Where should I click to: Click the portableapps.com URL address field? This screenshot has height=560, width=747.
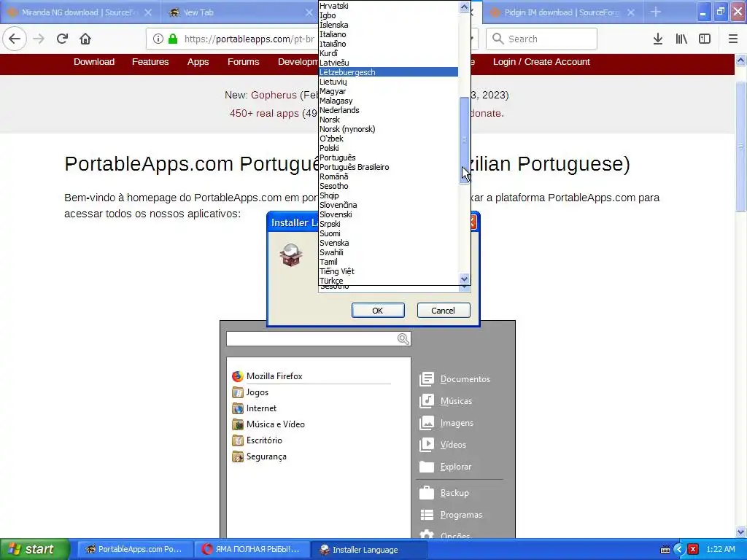[249, 39]
